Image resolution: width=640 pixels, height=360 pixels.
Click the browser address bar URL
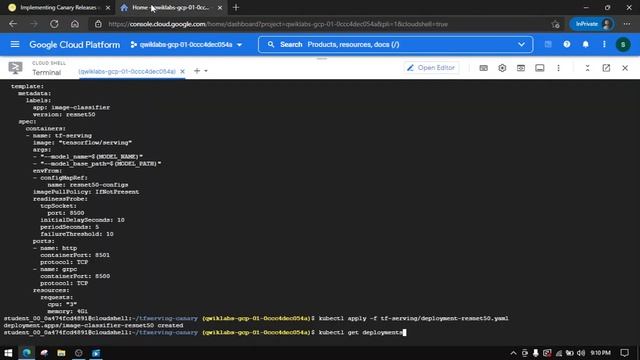click(x=278, y=24)
